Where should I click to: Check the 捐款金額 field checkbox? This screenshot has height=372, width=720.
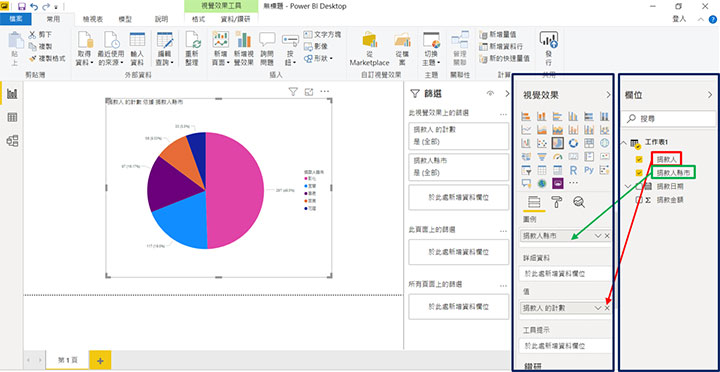(x=639, y=200)
